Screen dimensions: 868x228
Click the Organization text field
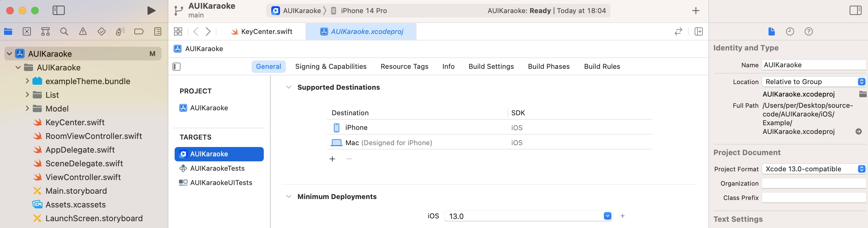pyautogui.click(x=814, y=183)
